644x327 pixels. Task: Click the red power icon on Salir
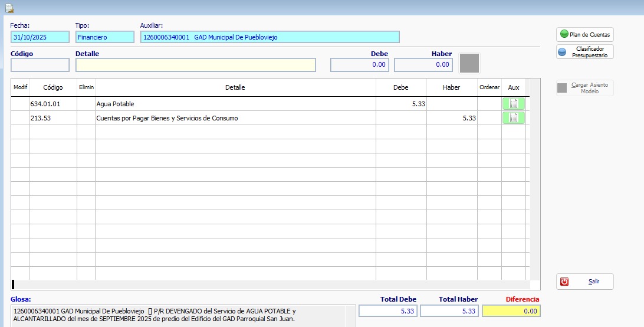pyautogui.click(x=564, y=282)
